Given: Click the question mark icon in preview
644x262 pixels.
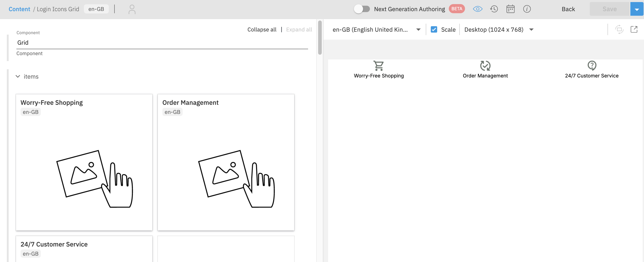Looking at the screenshot, I should 592,65.
